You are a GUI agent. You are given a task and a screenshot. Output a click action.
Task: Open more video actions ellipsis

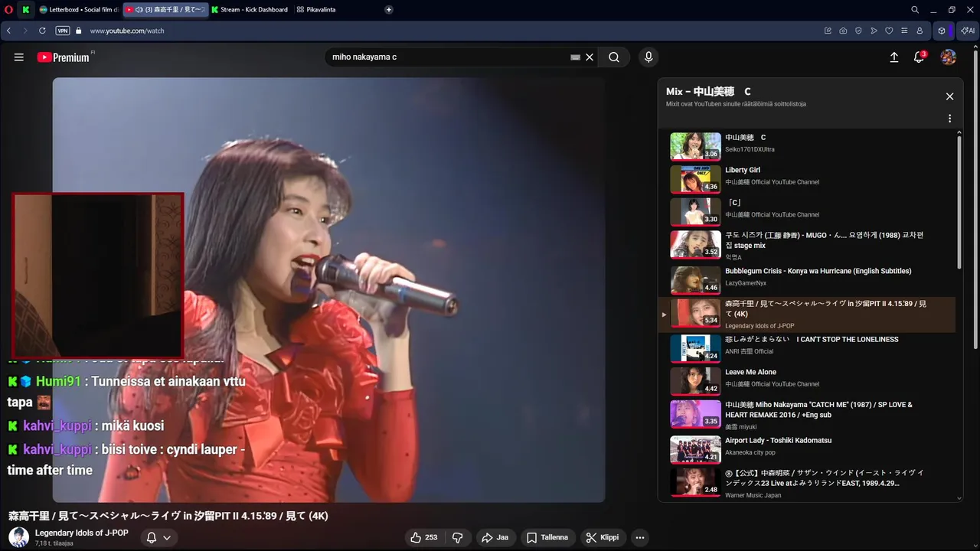640,537
